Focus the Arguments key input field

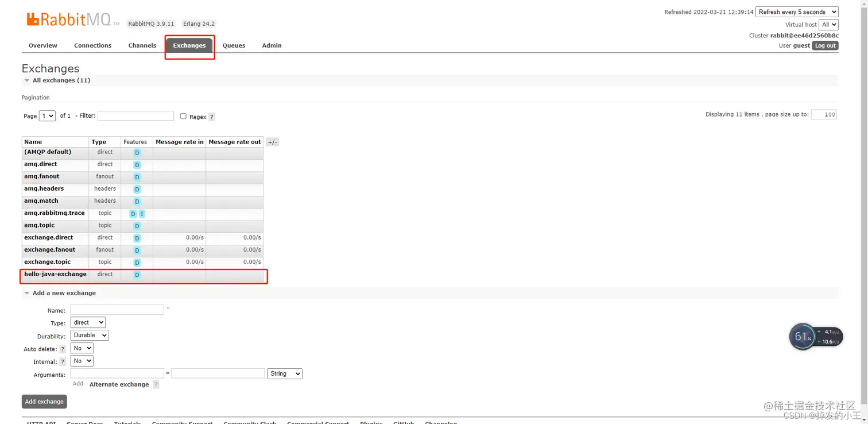117,374
